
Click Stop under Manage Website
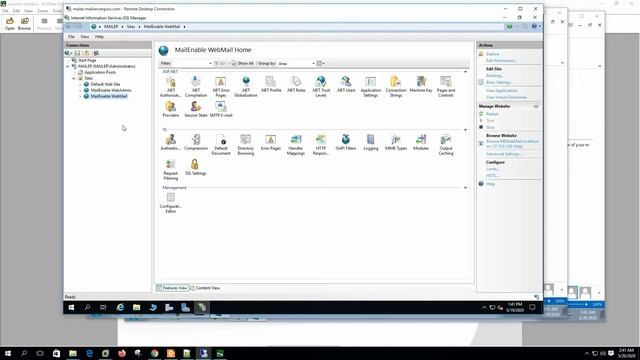click(490, 127)
